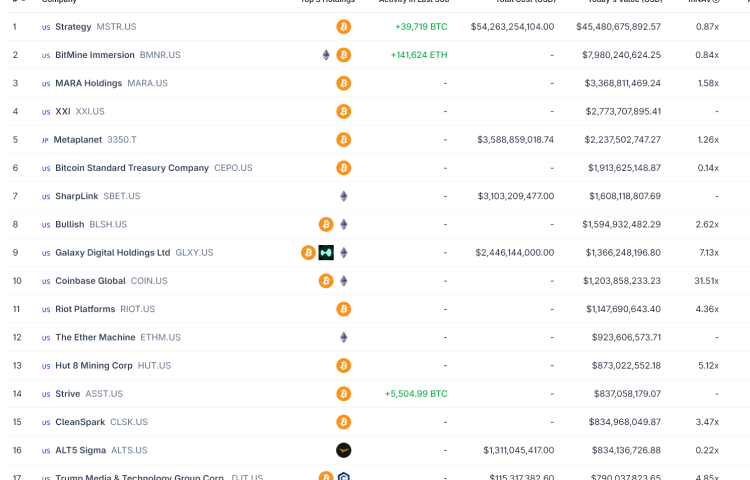Click the +141,624 ETH activity value

click(x=419, y=55)
